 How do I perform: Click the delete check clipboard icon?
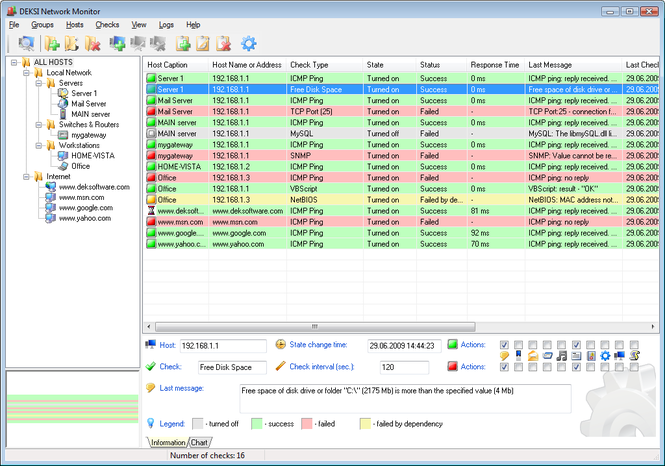223,43
